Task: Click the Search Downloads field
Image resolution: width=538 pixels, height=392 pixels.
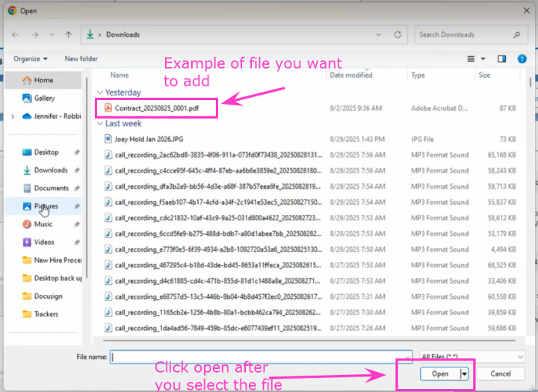Action: point(471,34)
